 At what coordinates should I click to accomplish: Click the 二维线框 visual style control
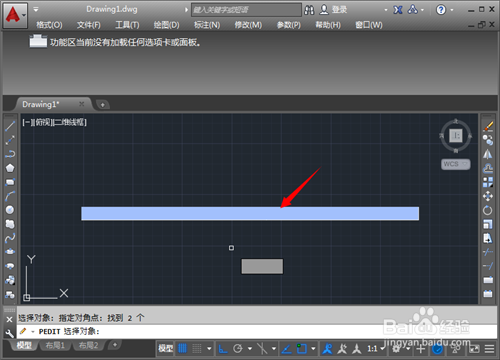pos(69,122)
